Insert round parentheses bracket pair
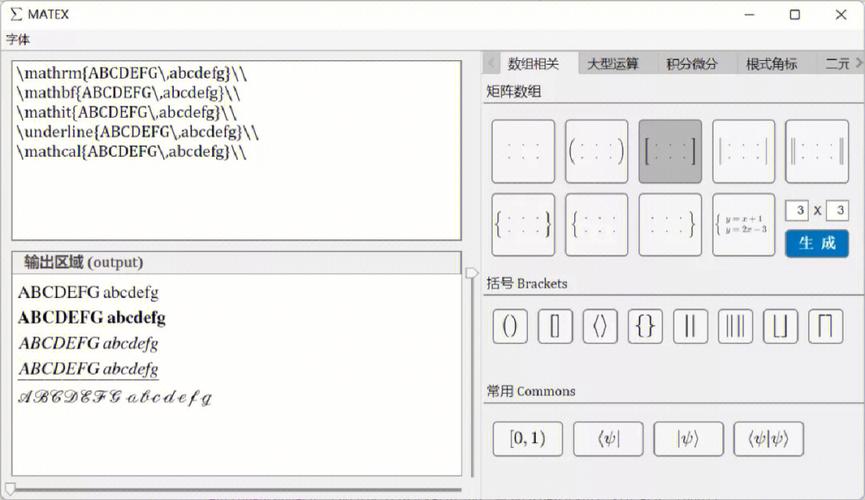The width and height of the screenshot is (865, 500). click(510, 326)
